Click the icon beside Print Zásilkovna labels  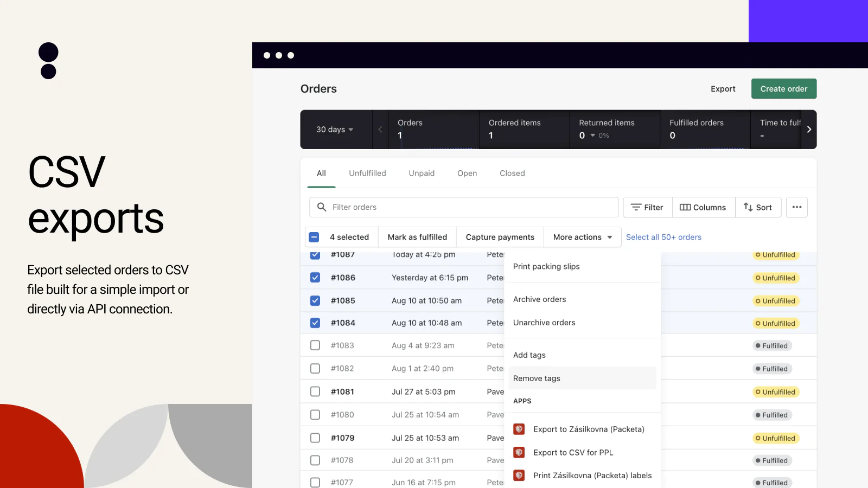[x=519, y=476]
